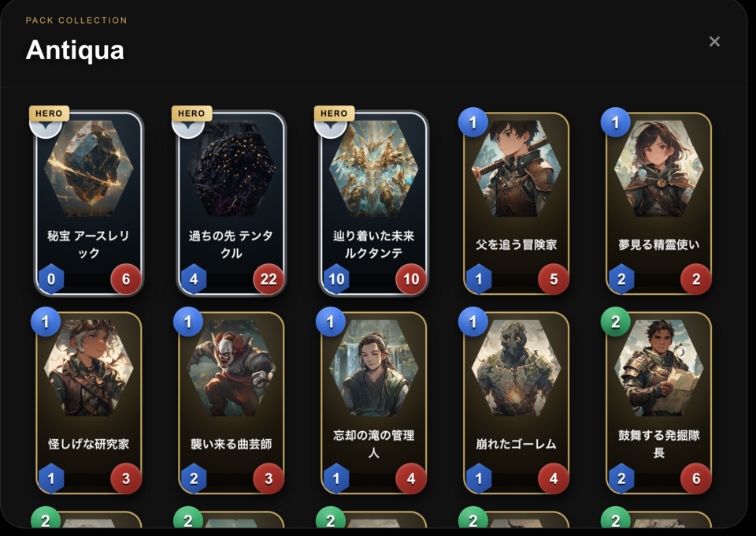Open the 崩れたゴーレム golem card
Image resolution: width=756 pixels, height=536 pixels.
tap(517, 403)
